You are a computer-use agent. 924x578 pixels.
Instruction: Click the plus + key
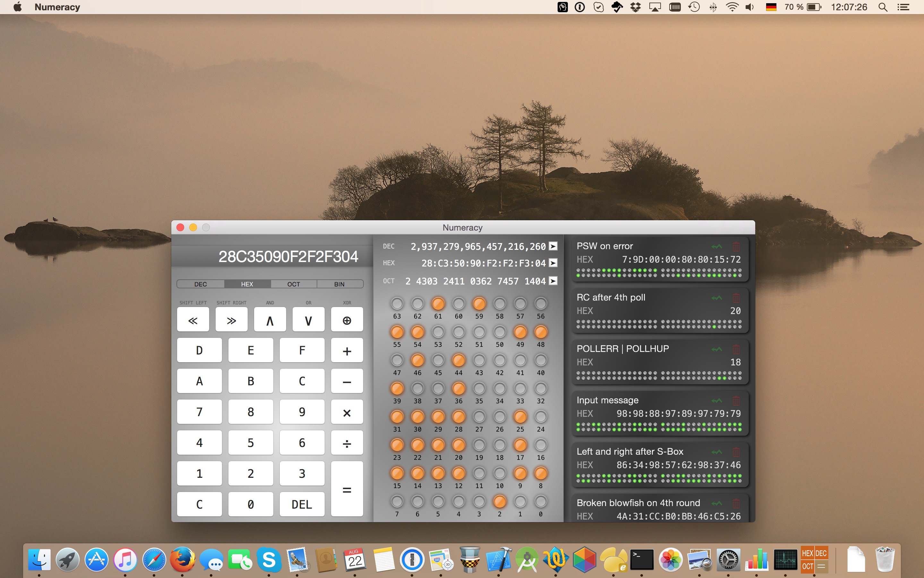[347, 350]
